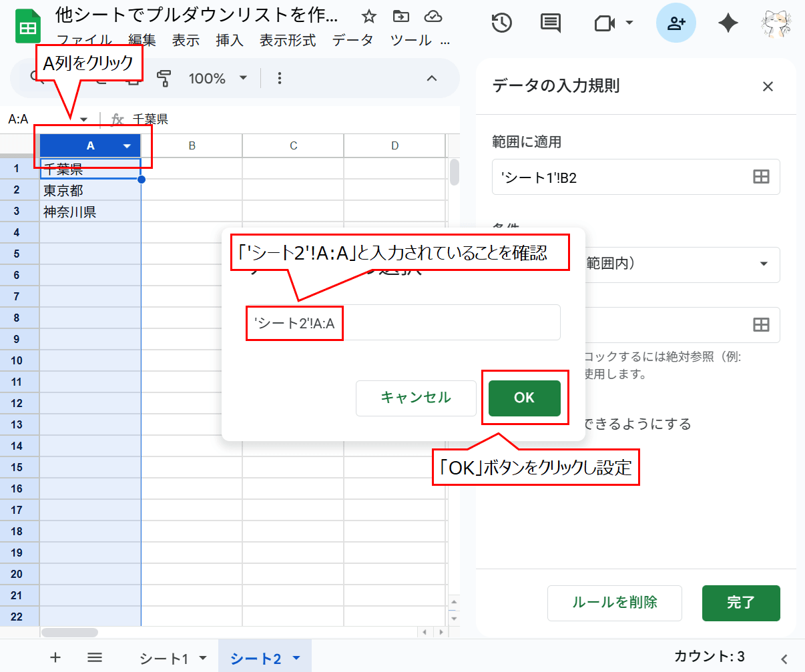The image size is (805, 672).
Task: Open the comments panel icon
Action: click(549, 23)
